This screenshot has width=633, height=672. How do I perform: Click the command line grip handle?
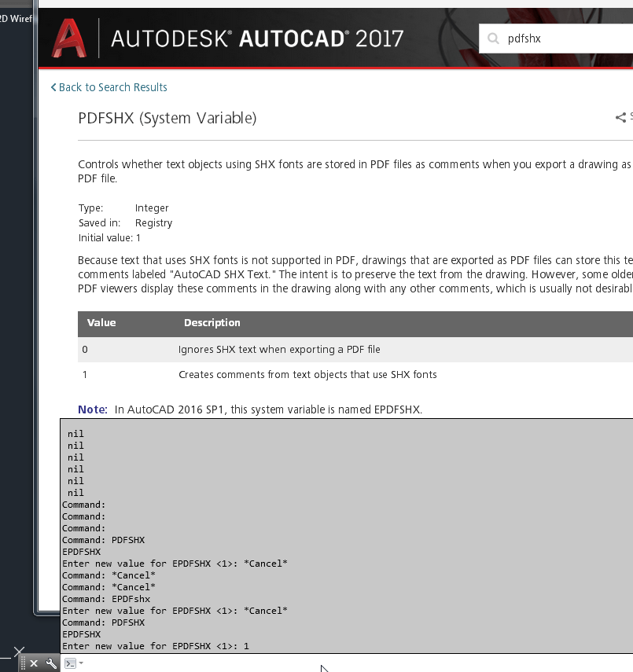(23, 663)
